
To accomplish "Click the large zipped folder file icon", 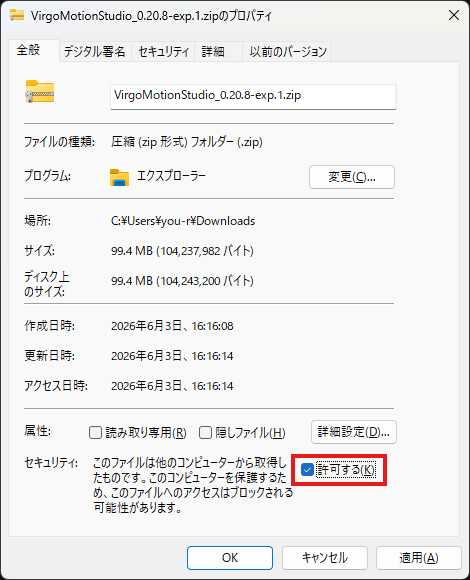I will coord(40,91).
